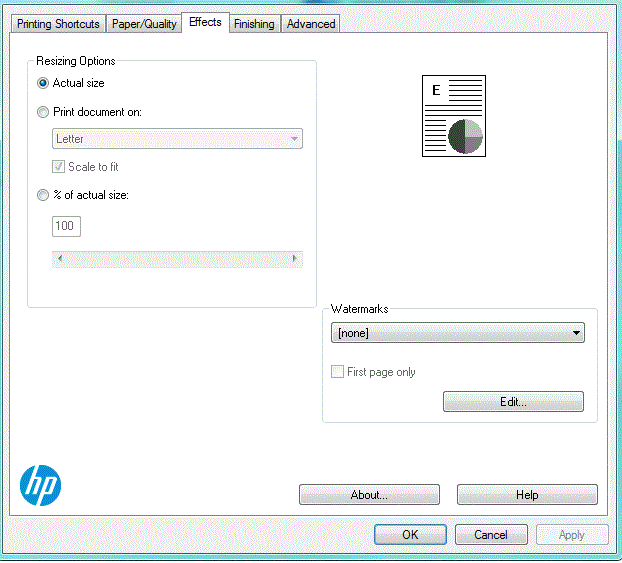Toggle the Scale to fit checkbox
The height and width of the screenshot is (563, 622).
(58, 167)
